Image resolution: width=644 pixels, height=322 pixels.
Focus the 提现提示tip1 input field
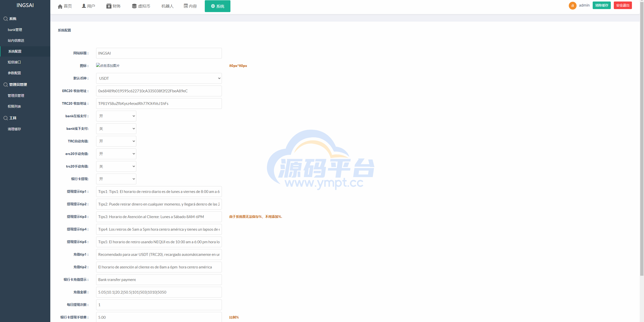pyautogui.click(x=159, y=191)
